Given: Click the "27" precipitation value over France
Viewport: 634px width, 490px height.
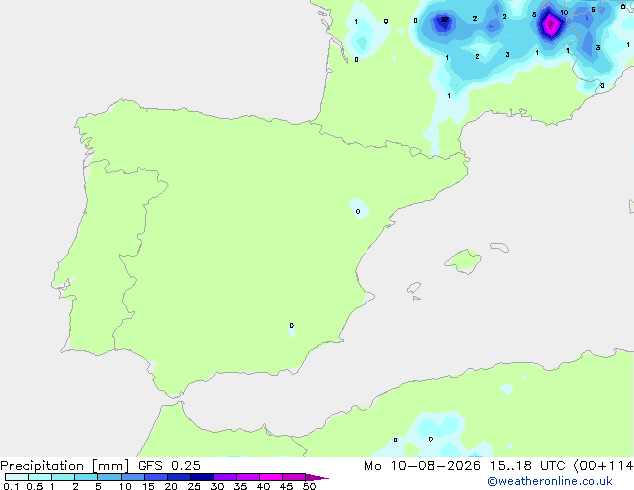Looking at the screenshot, I should (x=444, y=19).
